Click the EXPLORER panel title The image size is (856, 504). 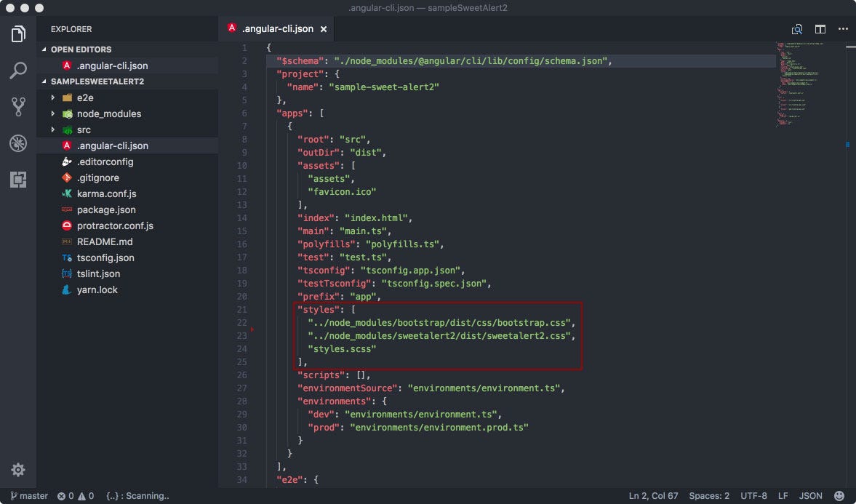[71, 29]
